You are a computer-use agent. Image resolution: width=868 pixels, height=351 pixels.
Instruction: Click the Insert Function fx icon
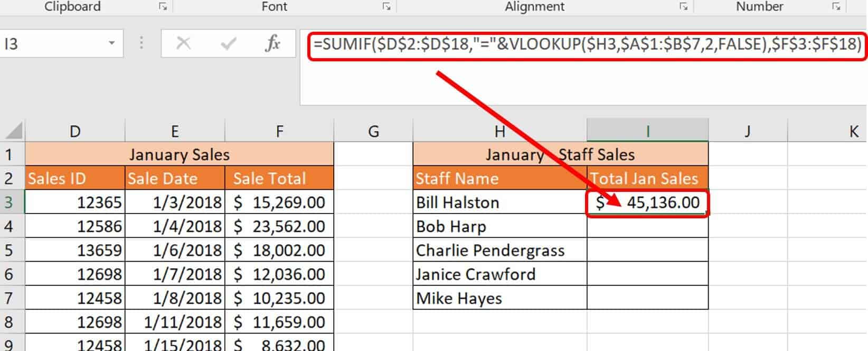(x=272, y=43)
